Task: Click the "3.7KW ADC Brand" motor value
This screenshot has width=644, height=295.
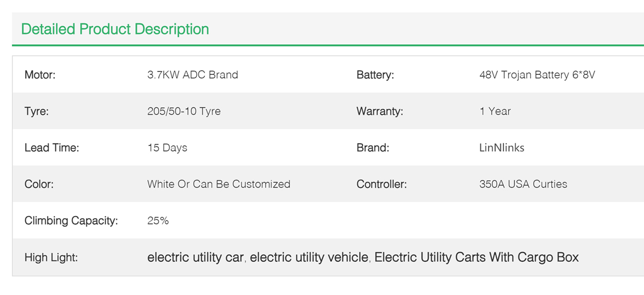Action: coord(192,75)
